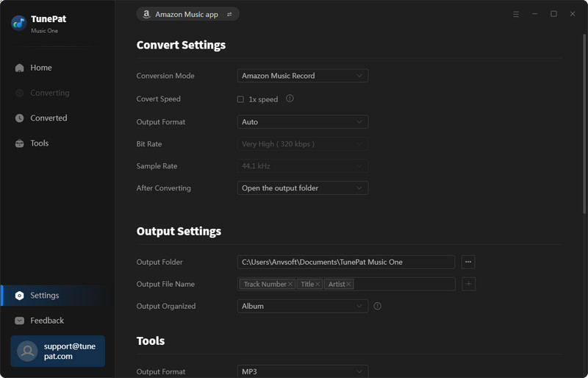Select Settings in the sidebar
The width and height of the screenshot is (588, 378).
(56, 296)
